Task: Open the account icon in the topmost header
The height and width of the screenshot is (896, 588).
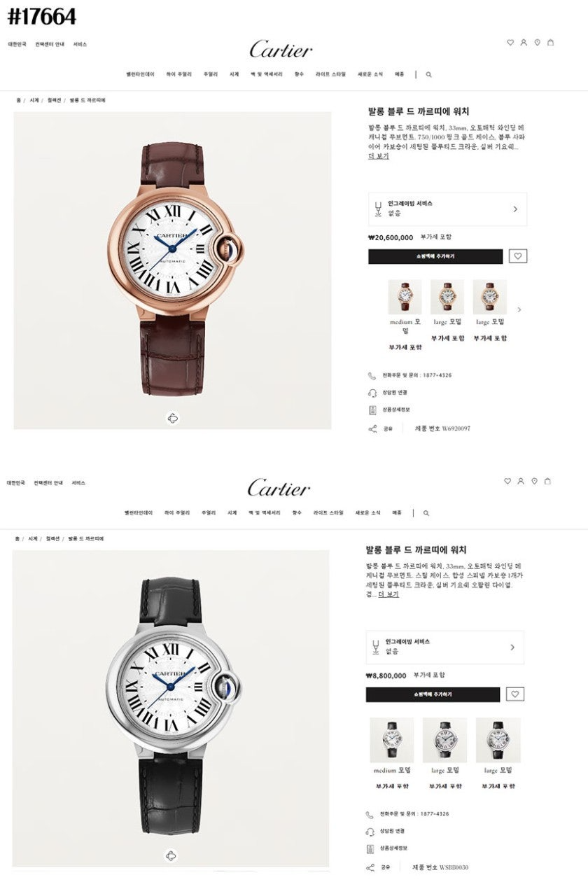Action: [523, 43]
